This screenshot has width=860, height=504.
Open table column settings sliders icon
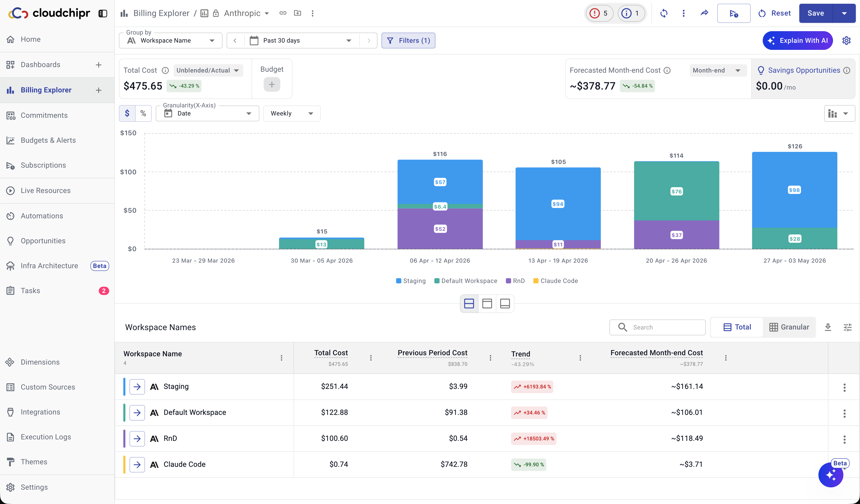(x=847, y=327)
